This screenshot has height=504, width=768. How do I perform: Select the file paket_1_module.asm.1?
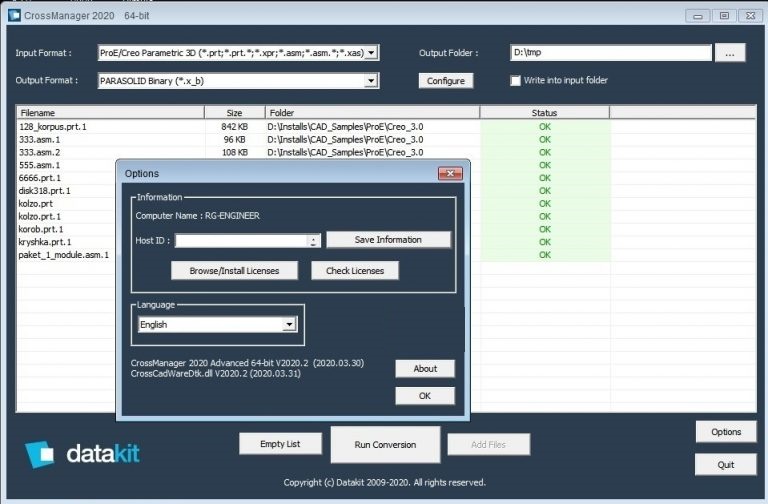(64, 255)
